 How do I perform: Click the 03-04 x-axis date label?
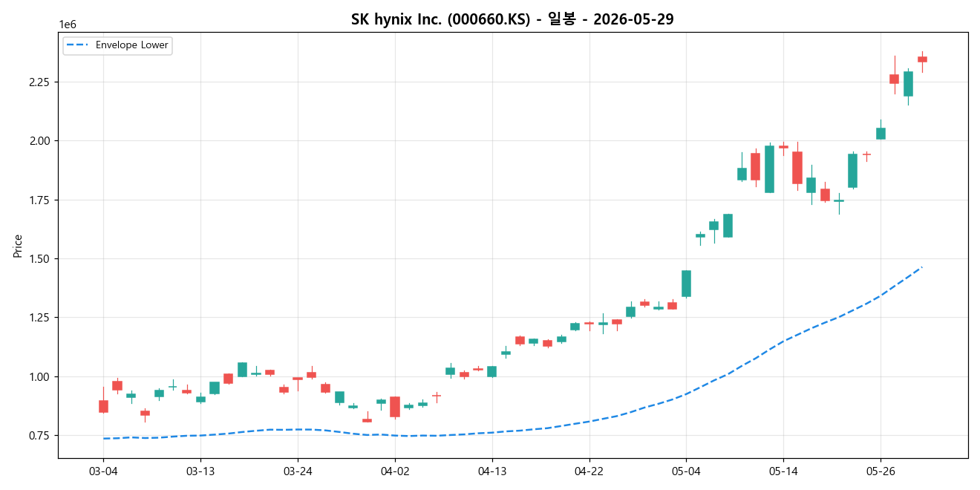point(103,471)
